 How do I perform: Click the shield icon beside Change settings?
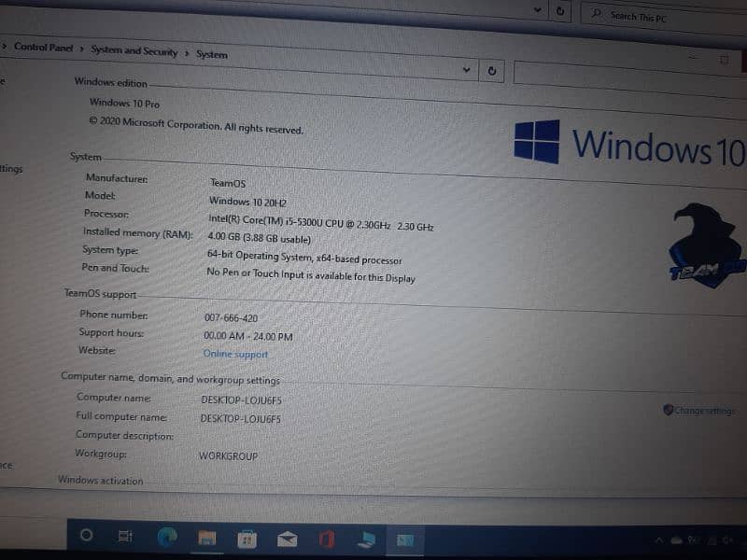[x=668, y=409]
